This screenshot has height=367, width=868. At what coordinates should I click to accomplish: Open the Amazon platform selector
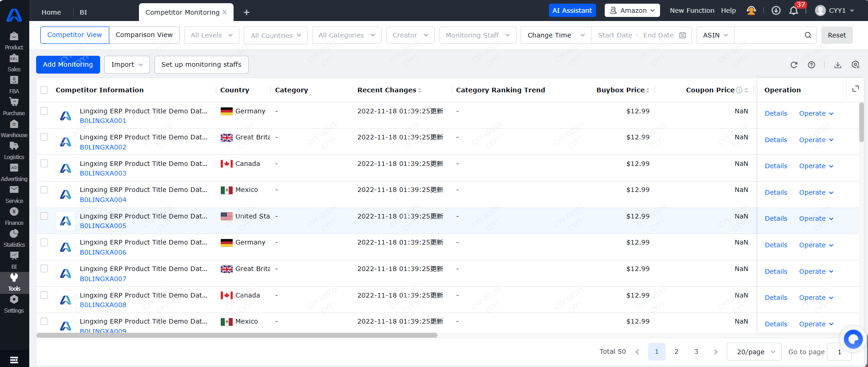point(632,11)
